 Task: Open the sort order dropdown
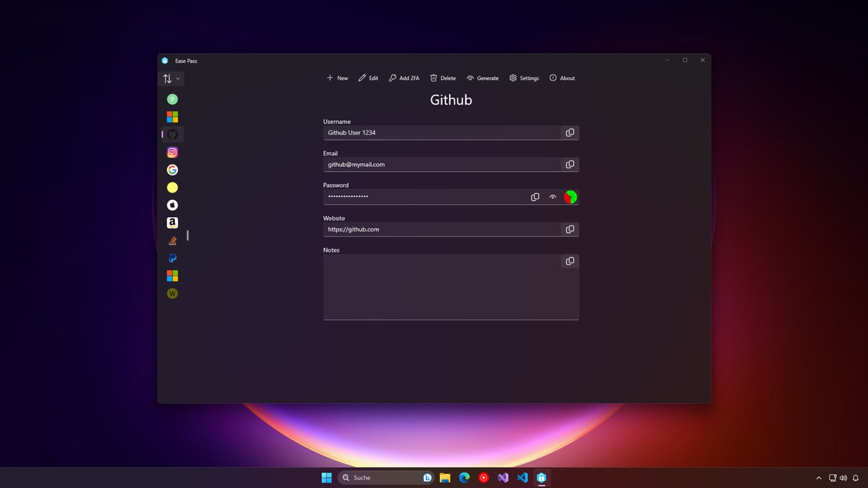pyautogui.click(x=172, y=79)
